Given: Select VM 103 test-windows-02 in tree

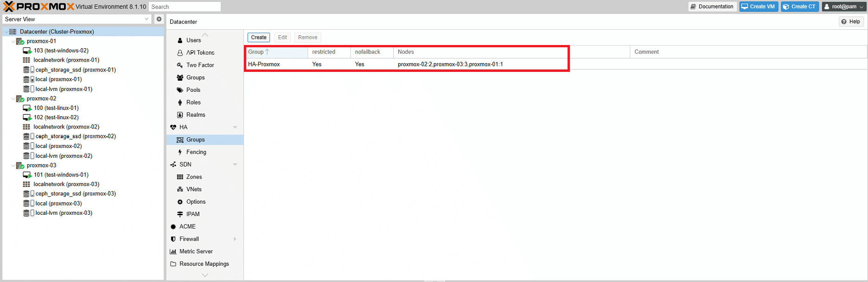Looking at the screenshot, I should [x=61, y=51].
